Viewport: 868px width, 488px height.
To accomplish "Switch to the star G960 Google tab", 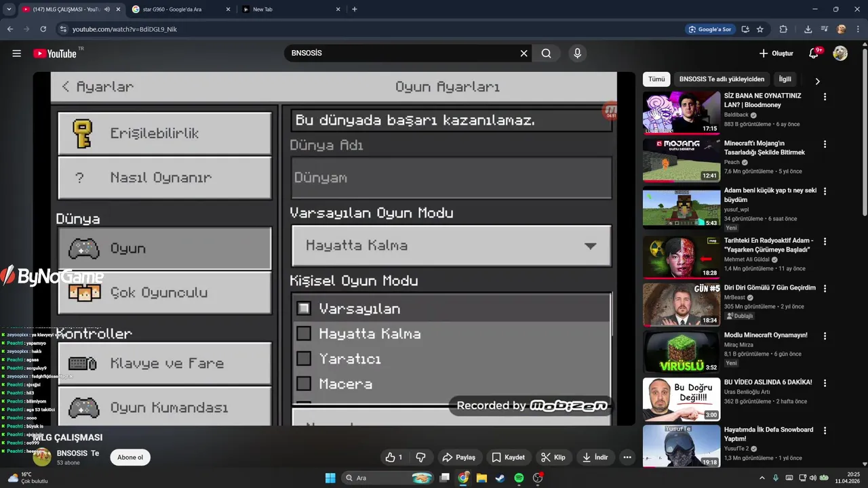I will [181, 9].
